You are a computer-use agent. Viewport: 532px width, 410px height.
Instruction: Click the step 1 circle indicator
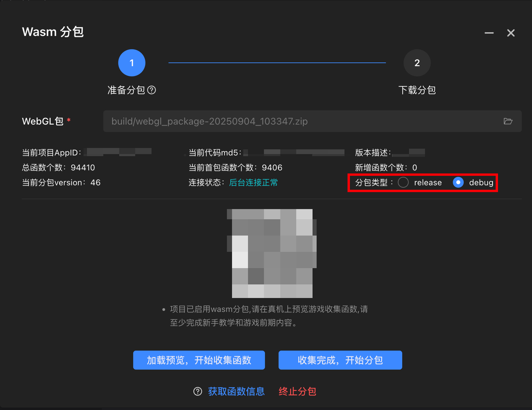pos(132,63)
